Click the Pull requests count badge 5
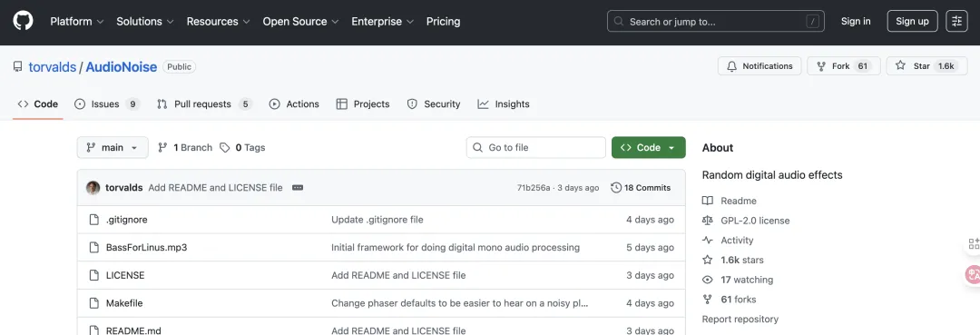Viewport: 980px width, 335px height. tap(246, 104)
